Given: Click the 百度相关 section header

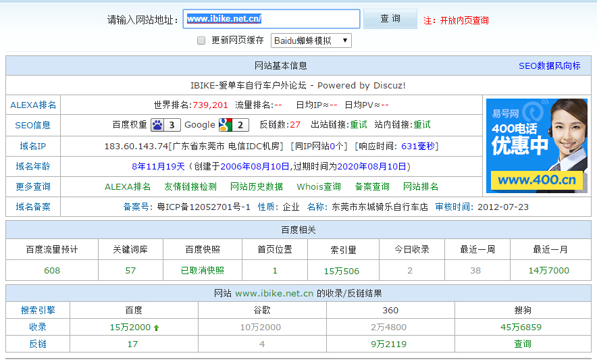Looking at the screenshot, I should tap(298, 230).
